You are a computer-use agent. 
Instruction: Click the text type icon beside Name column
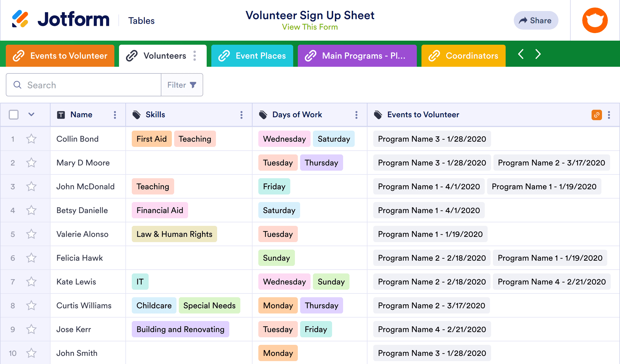[x=61, y=115]
